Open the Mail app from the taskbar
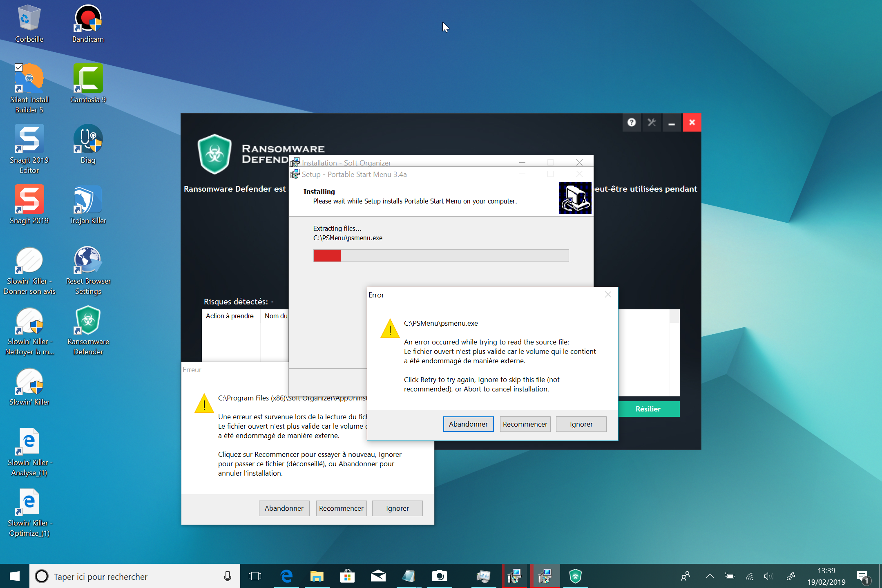 pyautogui.click(x=378, y=576)
